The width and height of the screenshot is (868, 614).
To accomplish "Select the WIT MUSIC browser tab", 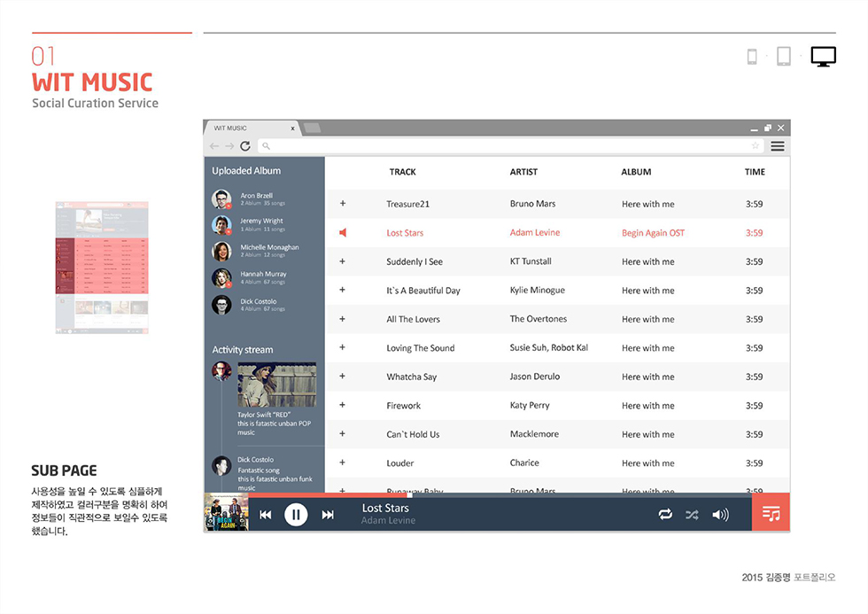I will click(252, 128).
